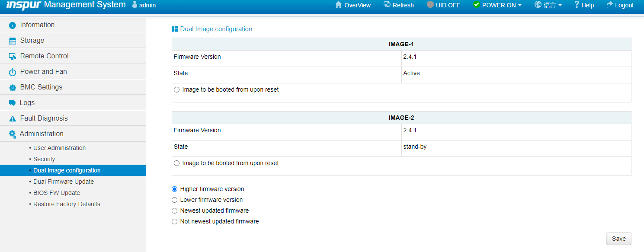Click the Dual Image configuration heading icon

pyautogui.click(x=175, y=29)
